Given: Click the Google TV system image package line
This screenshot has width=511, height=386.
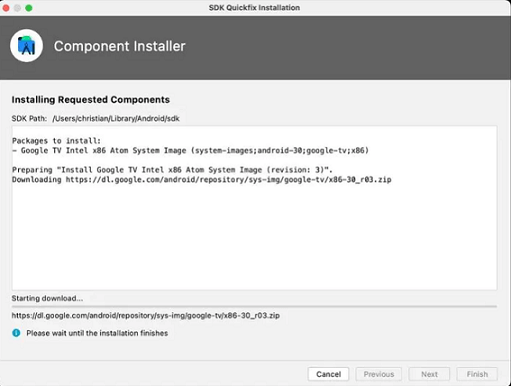Looking at the screenshot, I should (190, 150).
